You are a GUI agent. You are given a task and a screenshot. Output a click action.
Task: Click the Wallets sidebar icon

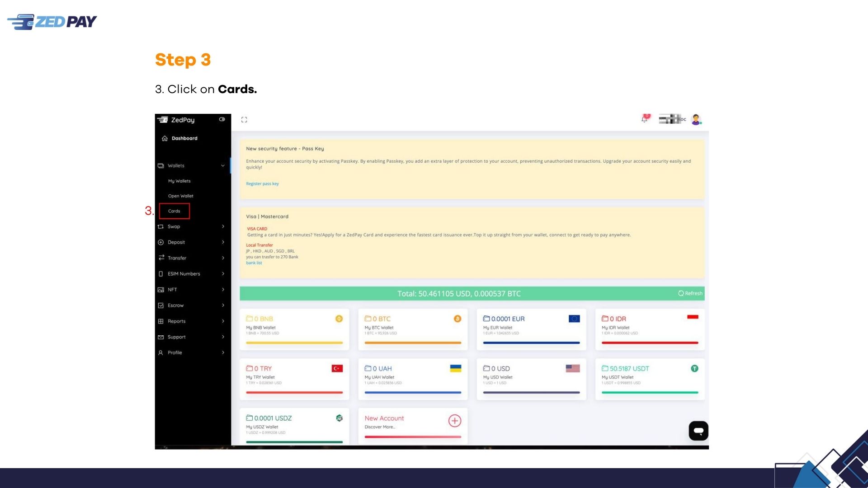[160, 166]
